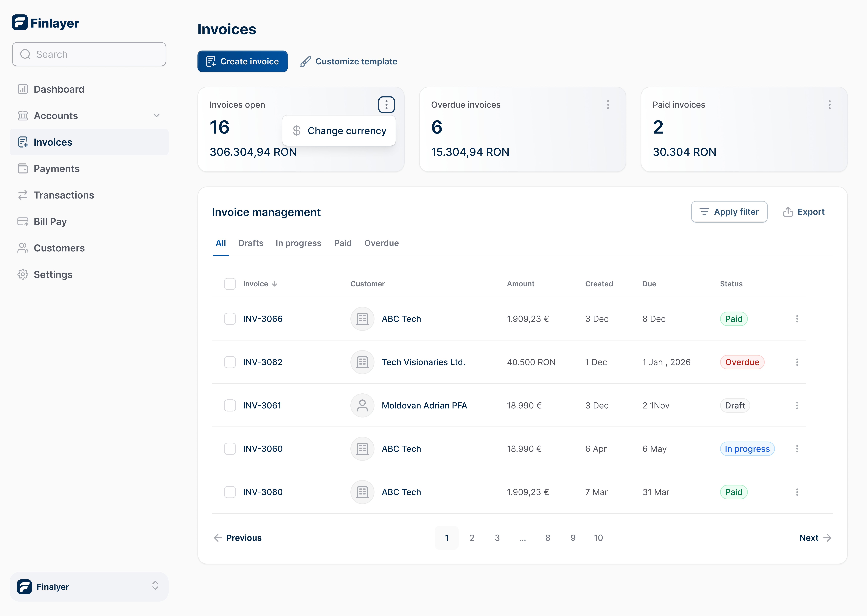Switch to the Drafts tab
The width and height of the screenshot is (867, 616).
(251, 243)
